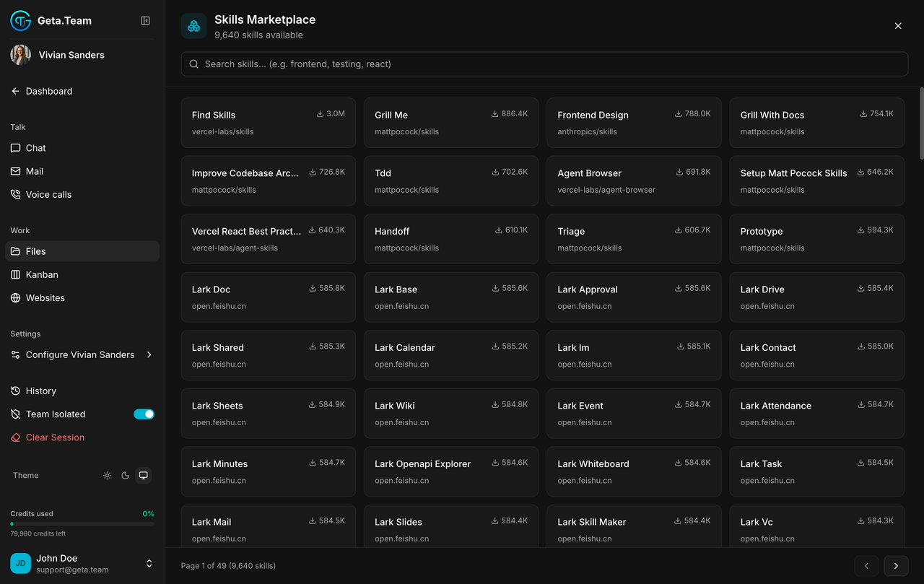Screen dimensions: 924x584
Task: Click the JD account avatar
Action: coord(21,563)
